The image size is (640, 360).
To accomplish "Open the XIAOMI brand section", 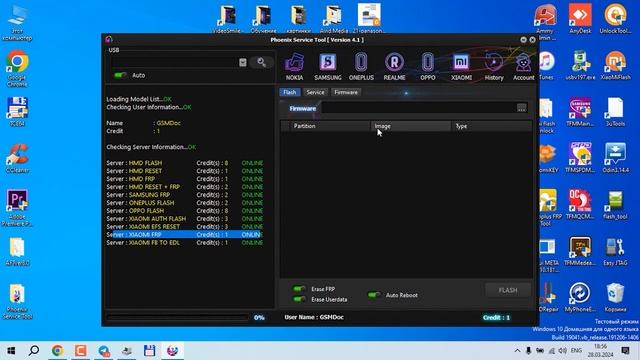I will (461, 67).
